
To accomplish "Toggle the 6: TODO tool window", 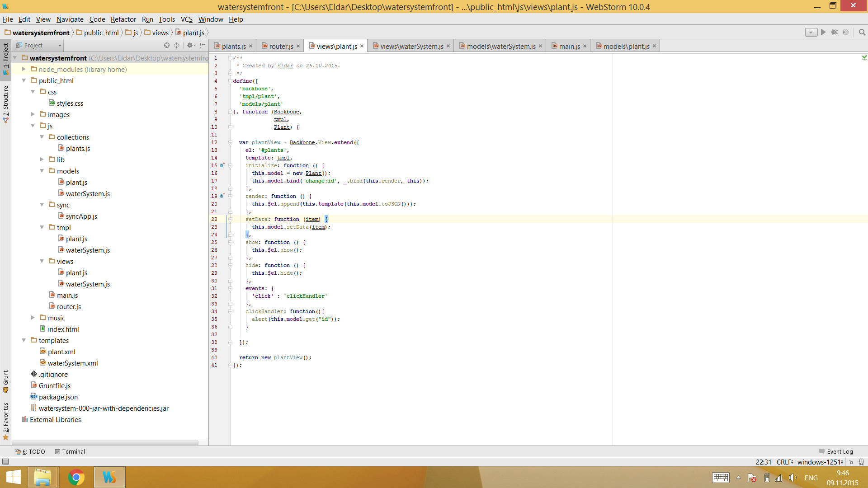I will pyautogui.click(x=30, y=451).
